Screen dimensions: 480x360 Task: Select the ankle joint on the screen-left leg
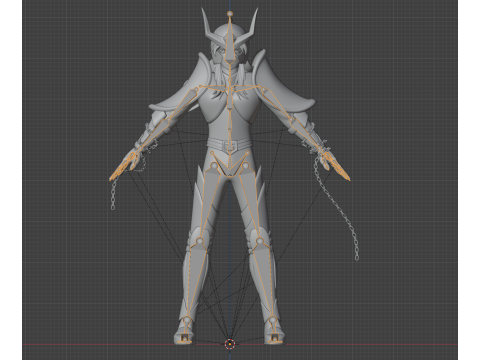tap(187, 320)
